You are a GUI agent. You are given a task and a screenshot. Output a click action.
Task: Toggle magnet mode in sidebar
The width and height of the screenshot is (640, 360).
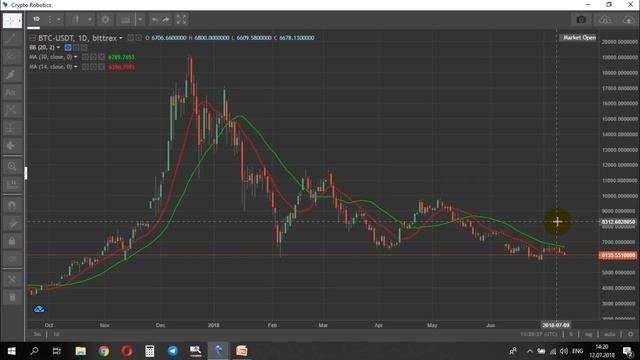[x=11, y=205]
